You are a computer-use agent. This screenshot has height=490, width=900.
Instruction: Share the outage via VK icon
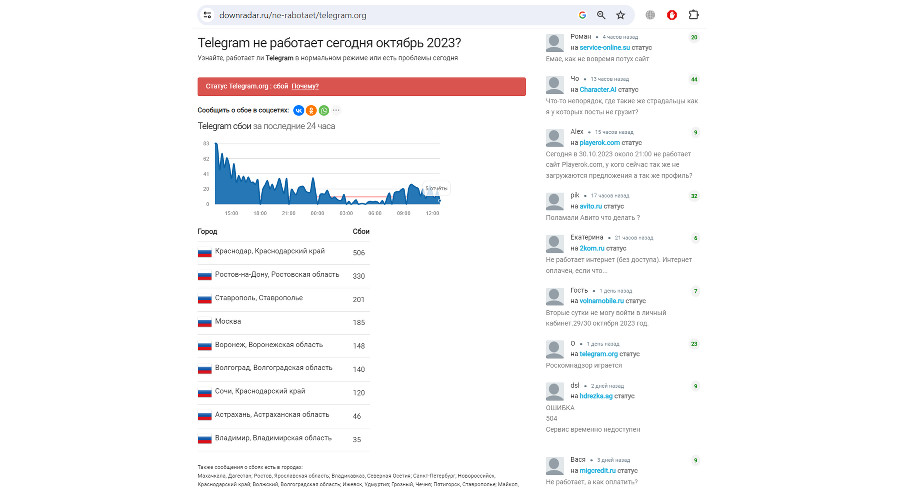click(298, 110)
